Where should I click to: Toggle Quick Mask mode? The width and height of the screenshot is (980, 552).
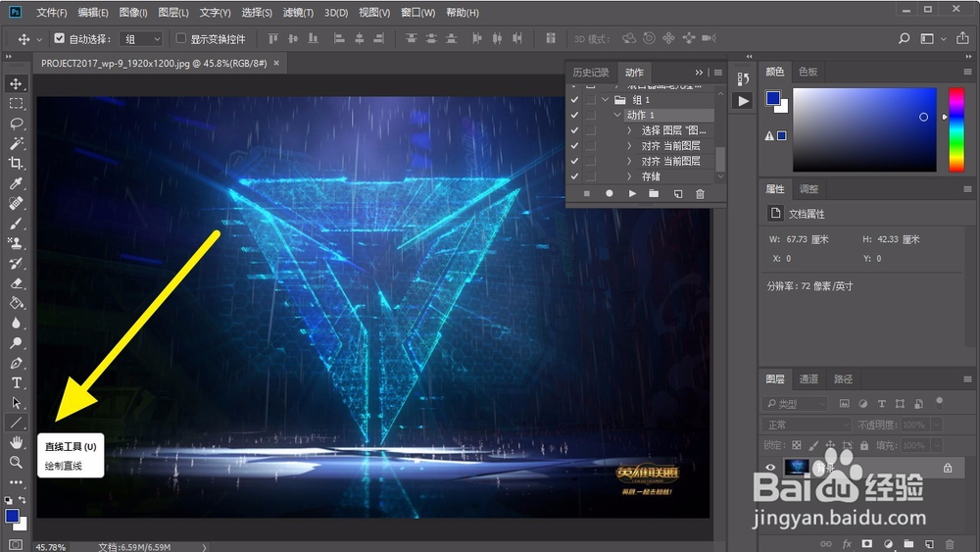click(16, 545)
